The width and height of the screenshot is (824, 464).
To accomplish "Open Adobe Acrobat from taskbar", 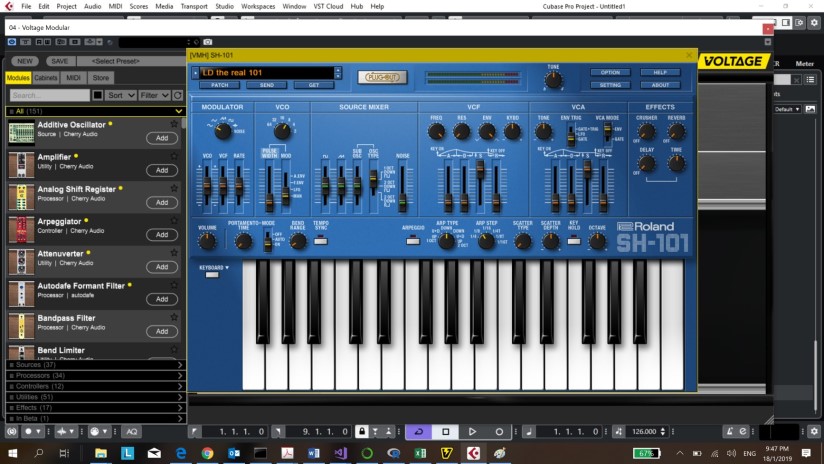I will 287,452.
